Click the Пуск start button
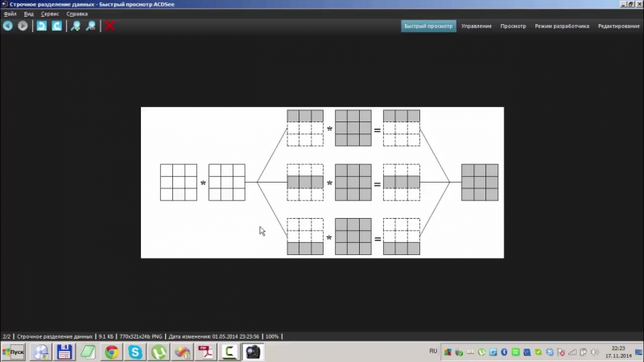 tap(14, 352)
